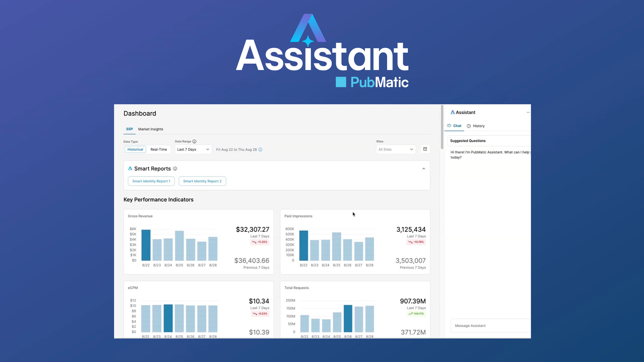
Task: Click the Message Assistant input field
Action: point(490,325)
